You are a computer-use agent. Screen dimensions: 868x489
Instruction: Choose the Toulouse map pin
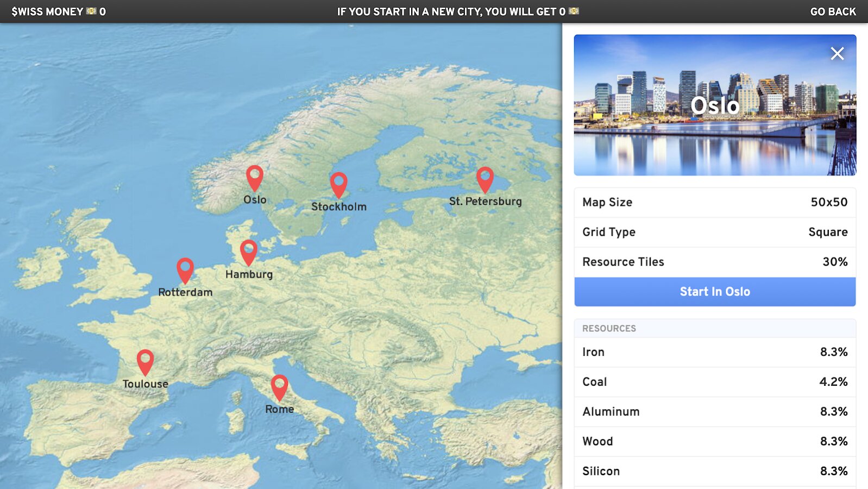(145, 363)
